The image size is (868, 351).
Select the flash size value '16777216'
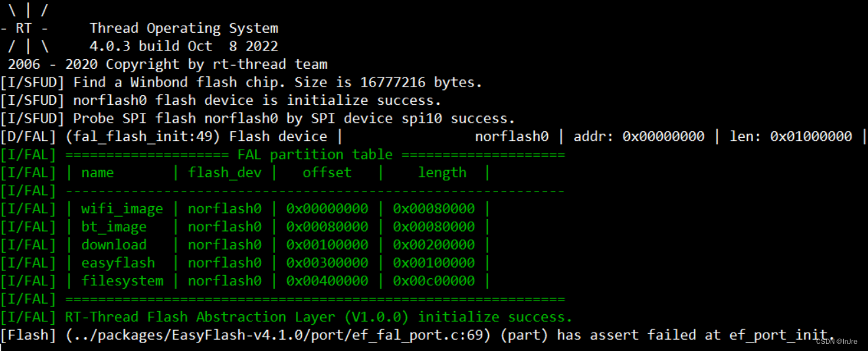click(392, 83)
